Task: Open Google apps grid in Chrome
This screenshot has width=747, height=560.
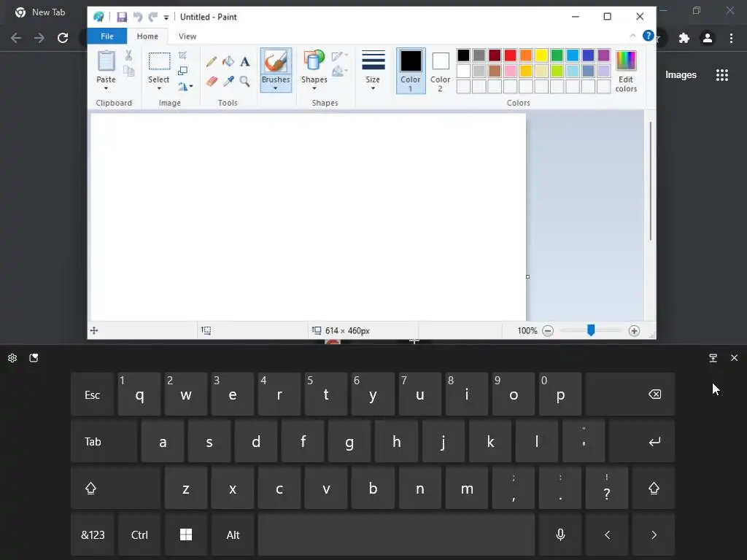Action: 722,75
